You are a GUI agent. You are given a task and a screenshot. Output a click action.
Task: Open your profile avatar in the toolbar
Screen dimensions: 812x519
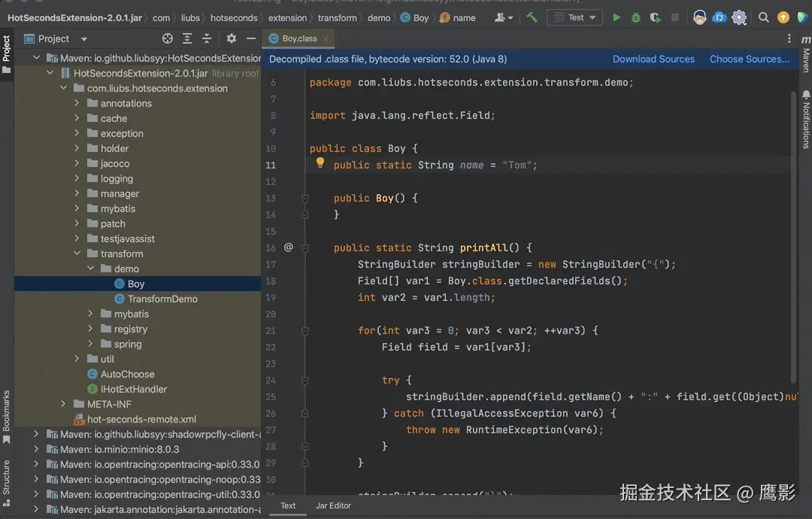[698, 16]
